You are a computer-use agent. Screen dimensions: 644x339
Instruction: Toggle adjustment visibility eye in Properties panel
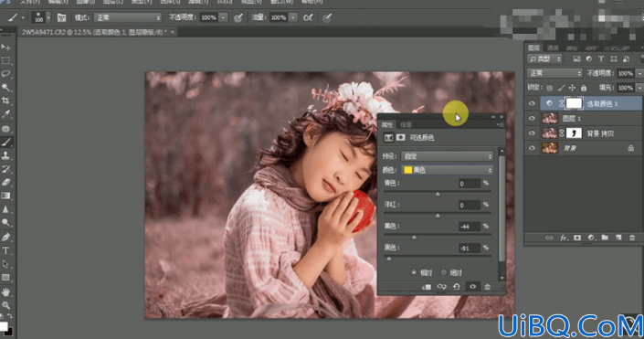point(473,287)
